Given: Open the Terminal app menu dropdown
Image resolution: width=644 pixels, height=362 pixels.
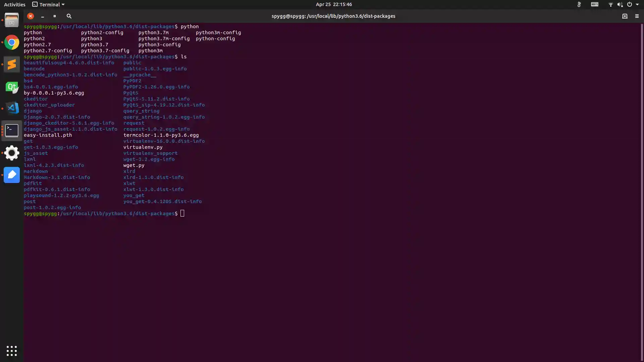Looking at the screenshot, I should tap(48, 4).
